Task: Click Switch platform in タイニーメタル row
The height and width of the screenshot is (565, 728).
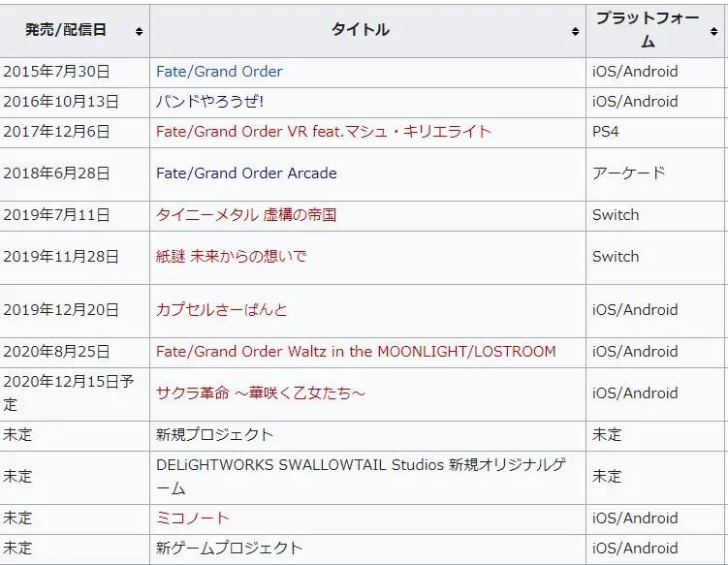Action: (x=616, y=215)
